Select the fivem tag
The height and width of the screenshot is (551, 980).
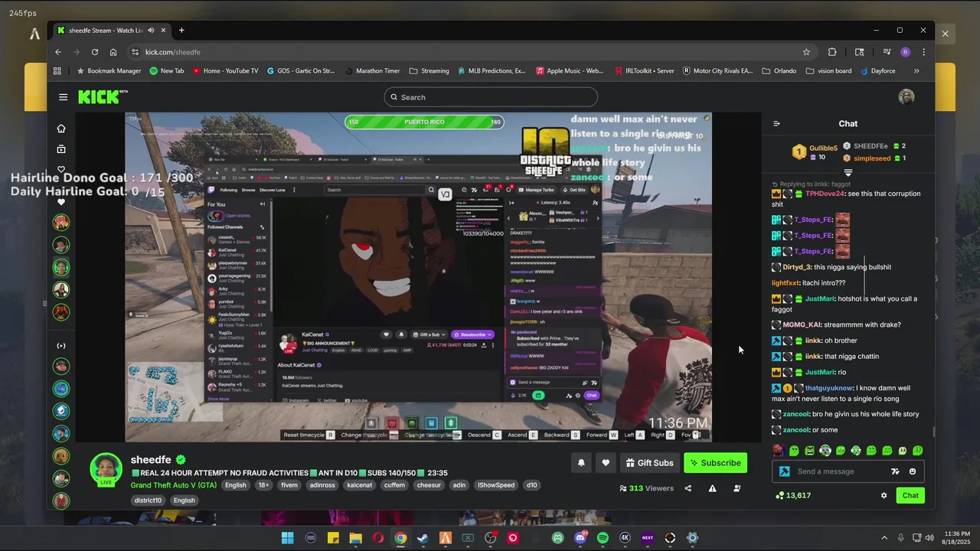click(x=289, y=485)
